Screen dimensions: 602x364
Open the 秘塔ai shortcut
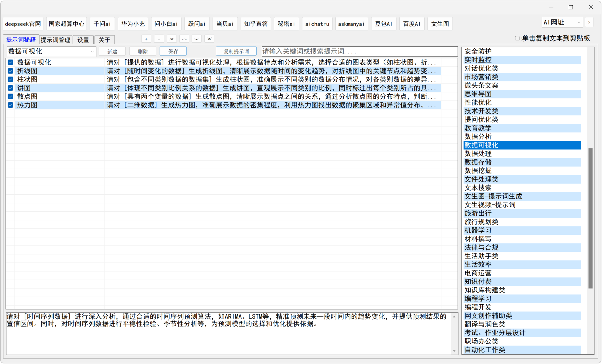[x=287, y=24]
